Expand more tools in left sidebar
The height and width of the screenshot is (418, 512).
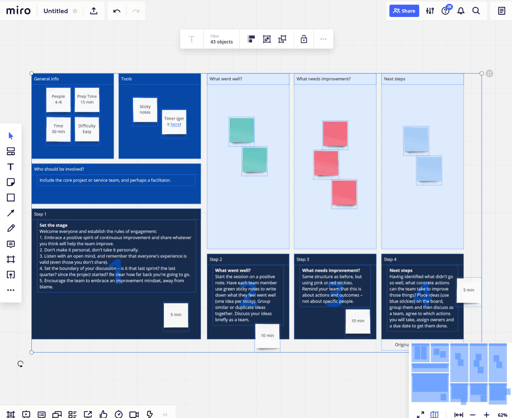11,290
